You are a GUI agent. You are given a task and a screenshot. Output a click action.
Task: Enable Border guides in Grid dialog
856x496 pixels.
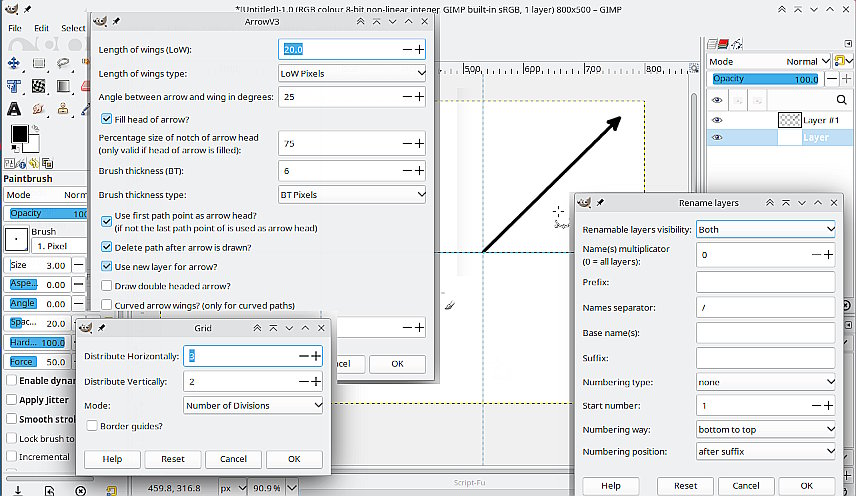(x=92, y=426)
